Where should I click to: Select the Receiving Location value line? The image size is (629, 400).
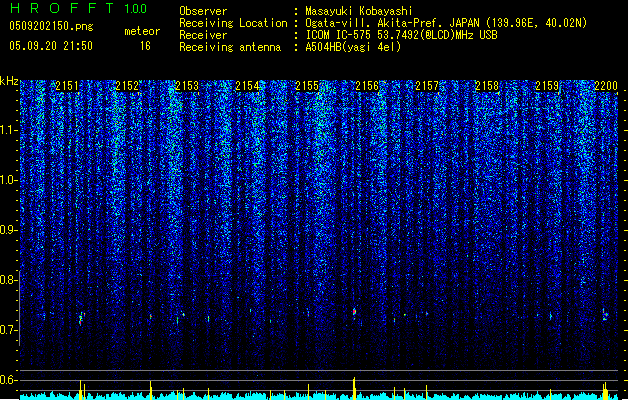[446, 23]
